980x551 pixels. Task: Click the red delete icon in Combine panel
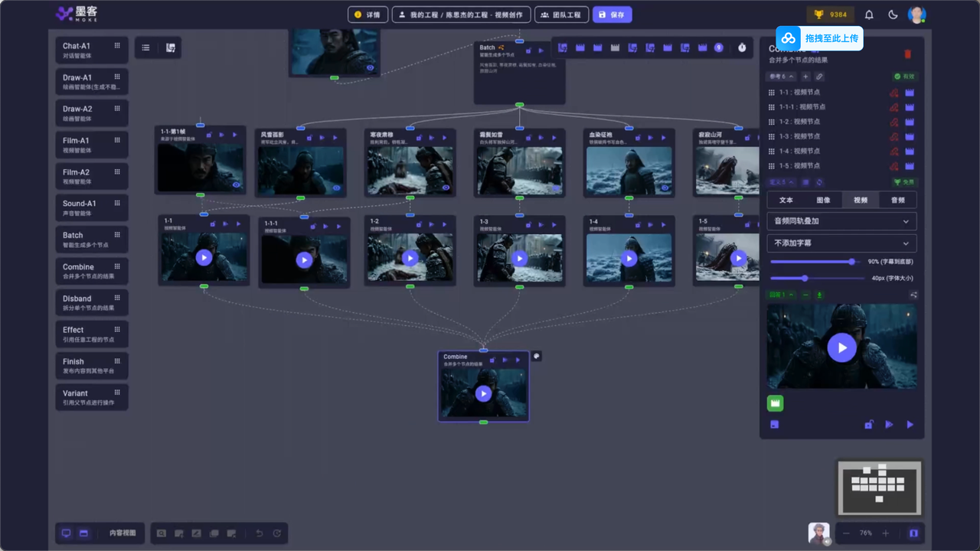click(x=908, y=54)
